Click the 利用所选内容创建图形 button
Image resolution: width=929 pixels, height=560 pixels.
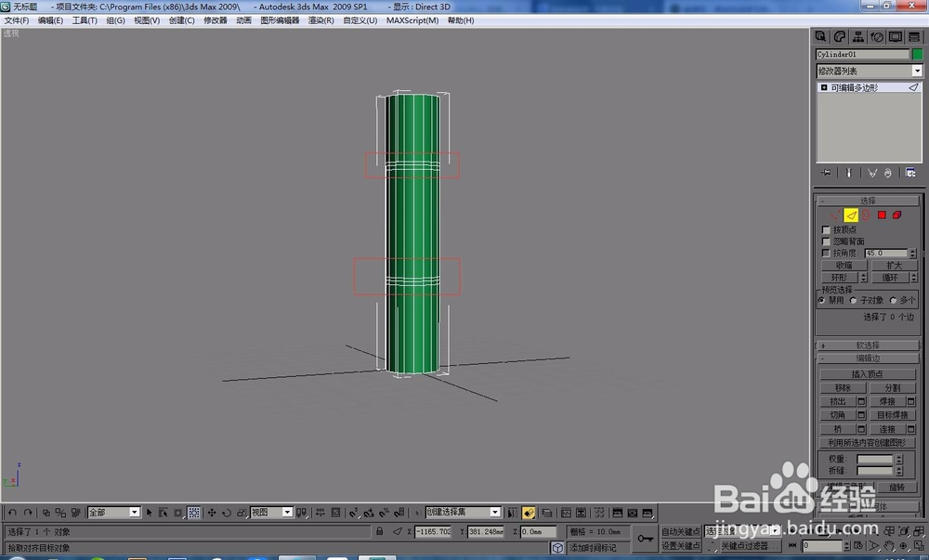coord(868,443)
